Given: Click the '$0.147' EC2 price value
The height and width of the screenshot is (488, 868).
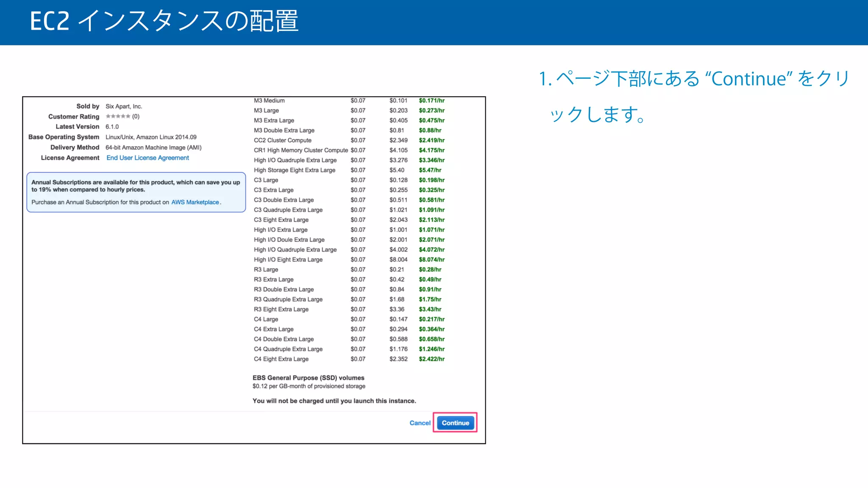Looking at the screenshot, I should (x=398, y=319).
